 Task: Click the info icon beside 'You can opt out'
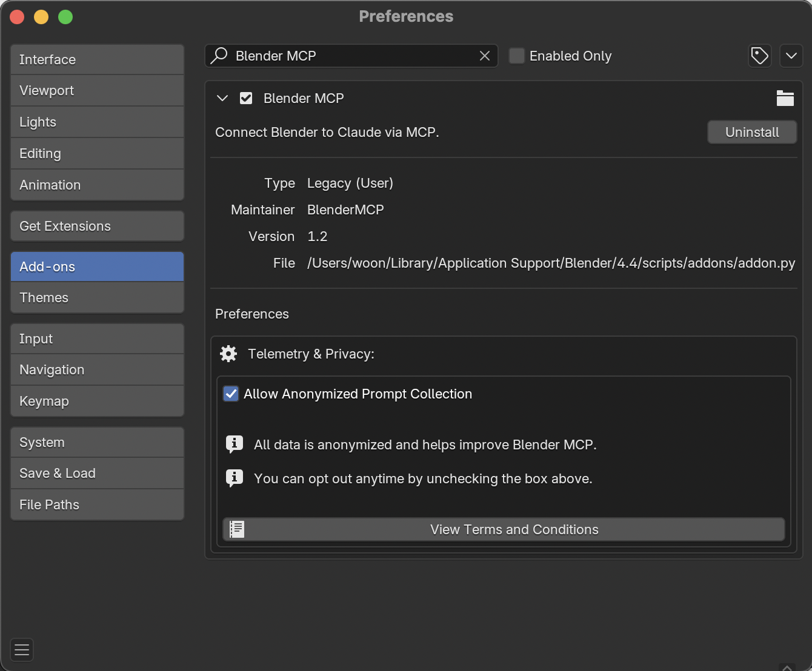point(235,478)
